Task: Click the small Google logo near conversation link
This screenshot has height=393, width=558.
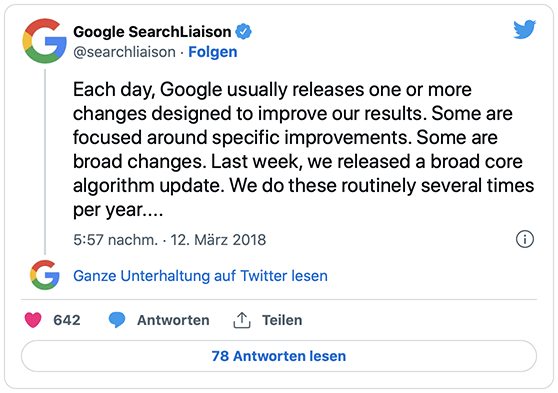Action: pyautogui.click(x=45, y=275)
